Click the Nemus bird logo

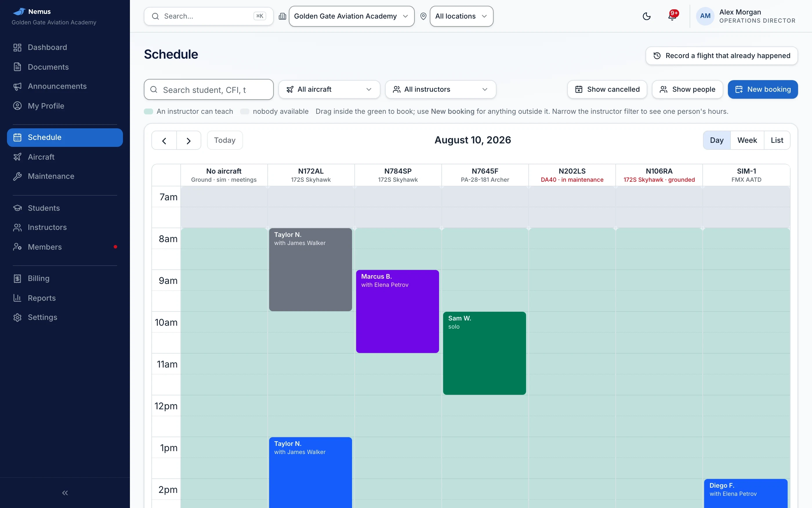pyautogui.click(x=19, y=11)
